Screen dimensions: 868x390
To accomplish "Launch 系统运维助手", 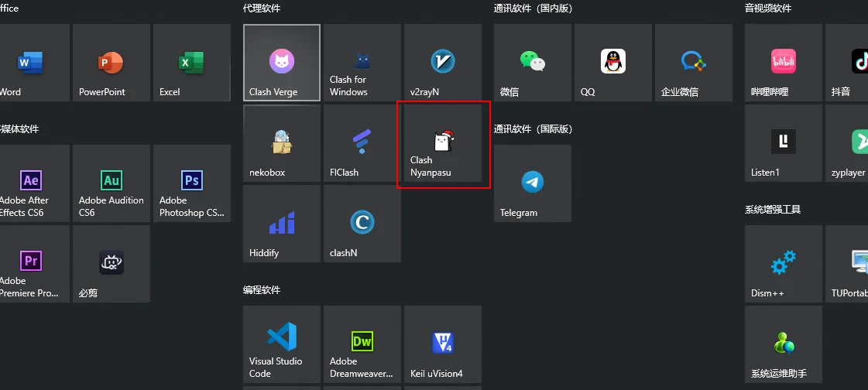I will (784, 344).
